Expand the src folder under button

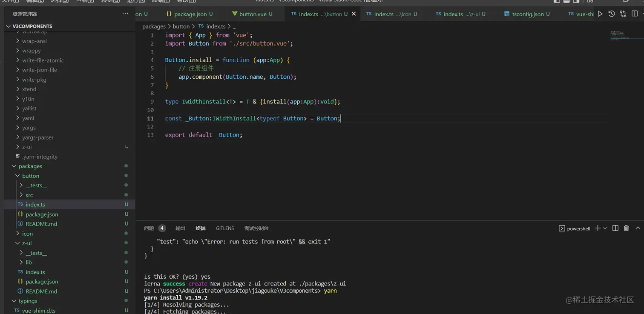coord(29,195)
